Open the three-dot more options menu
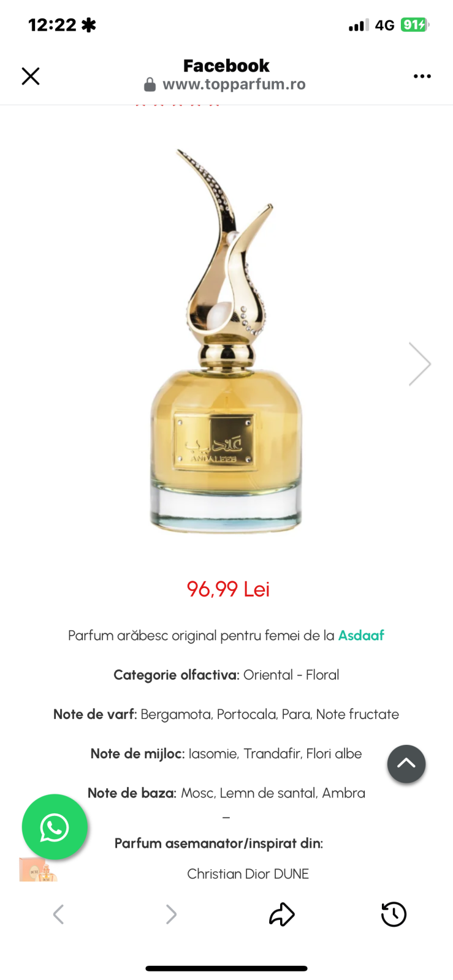The image size is (453, 980). 422,76
